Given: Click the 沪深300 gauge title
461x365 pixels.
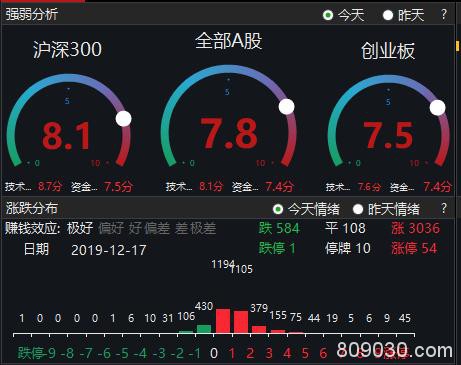Looking at the screenshot, I should tap(67, 50).
